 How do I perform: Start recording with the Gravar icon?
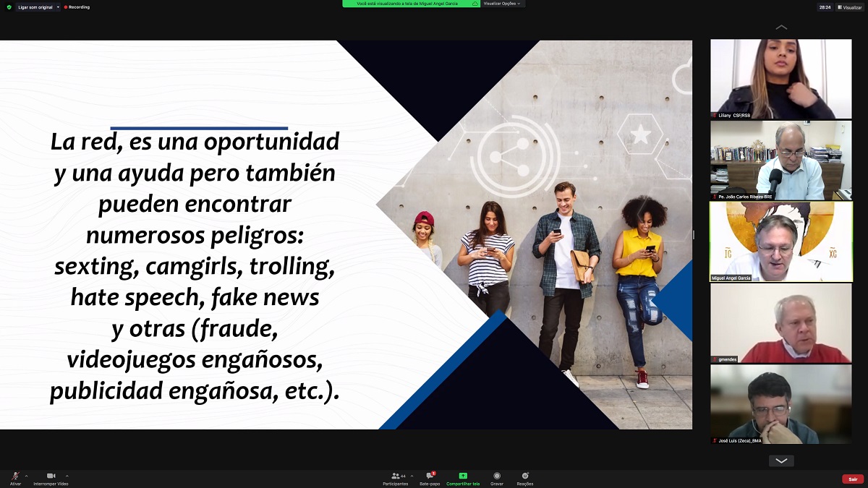click(497, 478)
